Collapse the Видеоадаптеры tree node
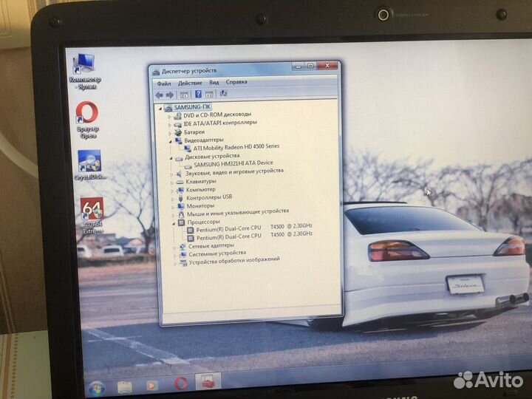The height and width of the screenshot is (399, 532). coord(171,140)
